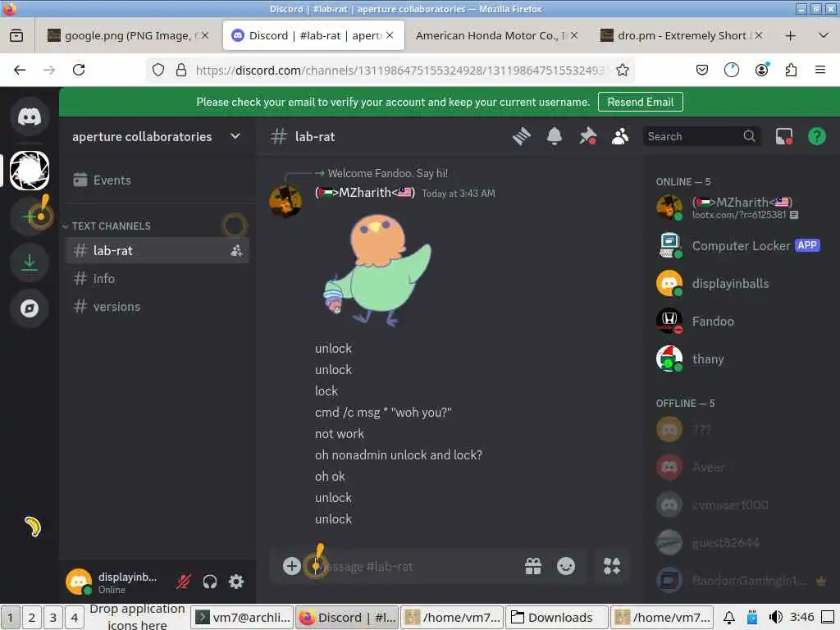
Task: Open Save to Pocket icon
Action: click(x=702, y=71)
